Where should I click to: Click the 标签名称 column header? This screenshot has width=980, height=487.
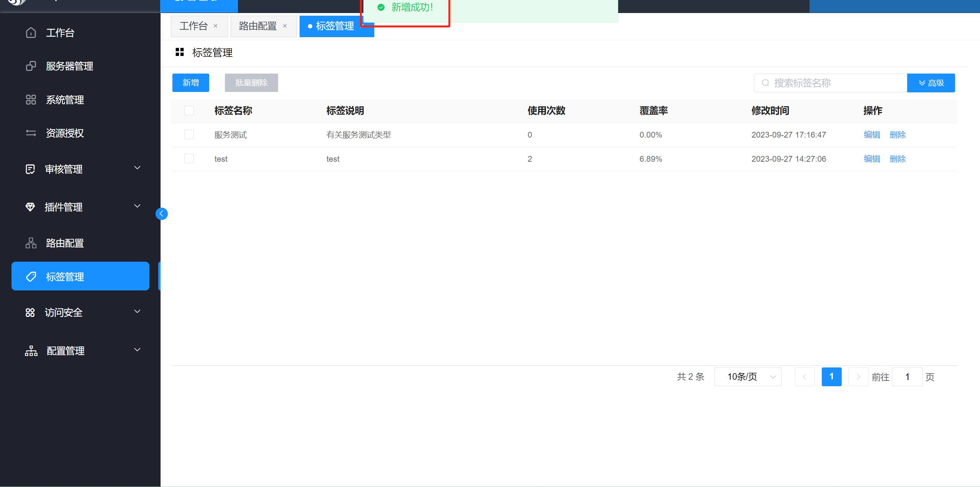(233, 111)
